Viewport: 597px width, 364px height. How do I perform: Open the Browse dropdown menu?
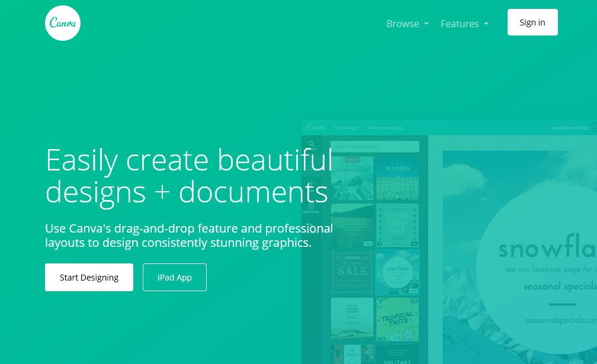tap(407, 24)
